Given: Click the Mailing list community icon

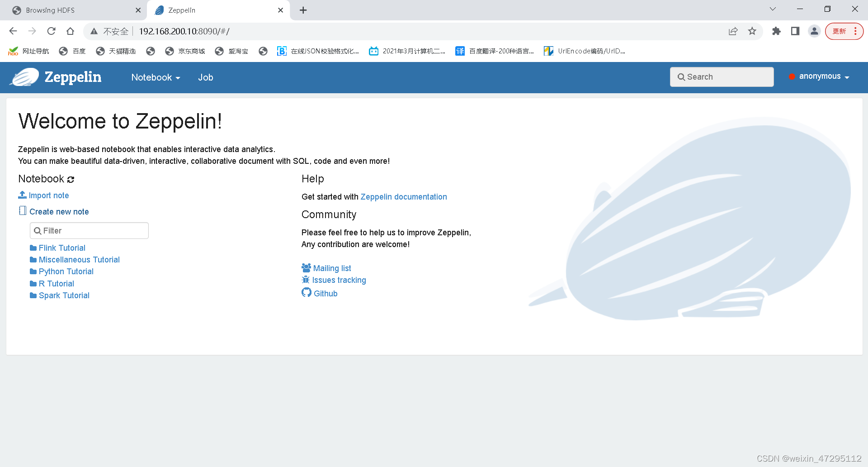Looking at the screenshot, I should coord(306,267).
